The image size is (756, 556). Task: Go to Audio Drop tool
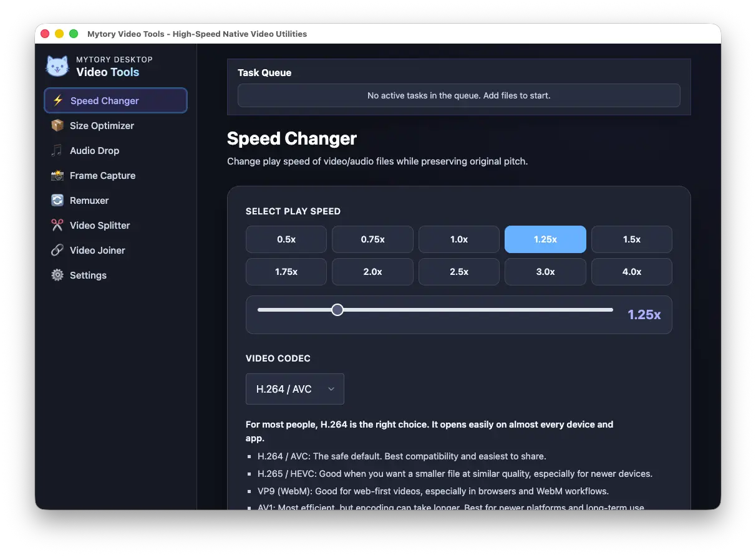(115, 150)
